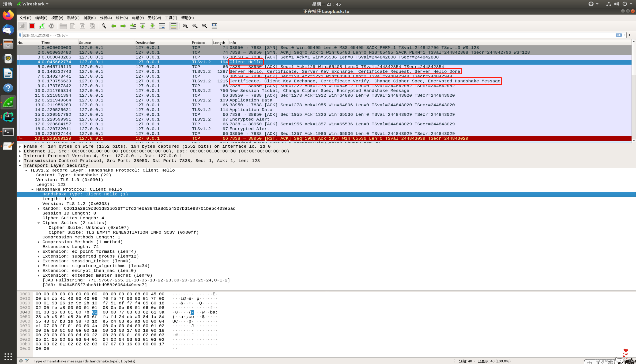Image resolution: width=636 pixels, height=364 pixels.
Task: Open capture options gear icon
Action: [x=51, y=26]
